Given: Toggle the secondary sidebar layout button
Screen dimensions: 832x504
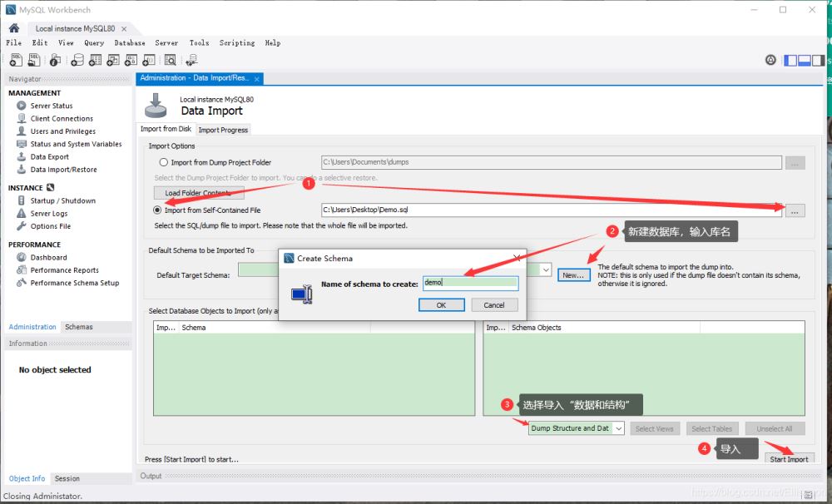Looking at the screenshot, I should coord(820,60).
